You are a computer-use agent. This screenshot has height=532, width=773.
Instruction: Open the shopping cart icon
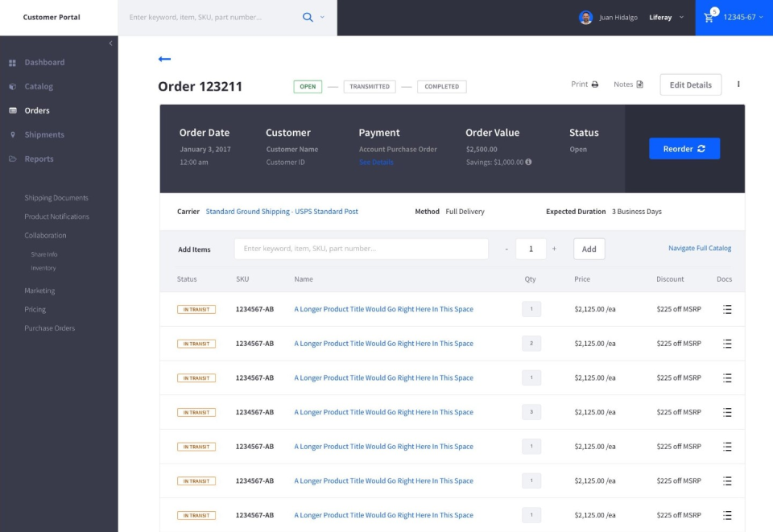click(708, 18)
